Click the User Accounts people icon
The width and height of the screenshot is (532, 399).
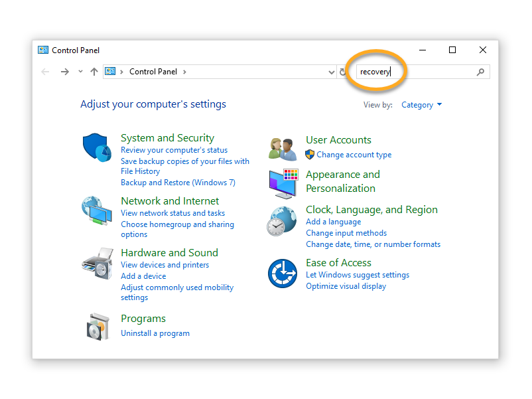coord(283,149)
